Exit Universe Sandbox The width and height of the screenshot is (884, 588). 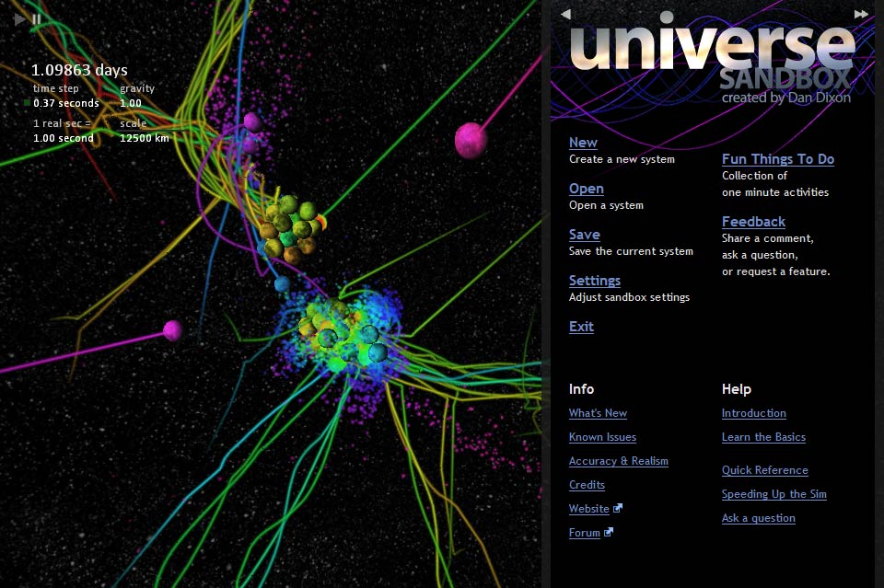coord(581,327)
